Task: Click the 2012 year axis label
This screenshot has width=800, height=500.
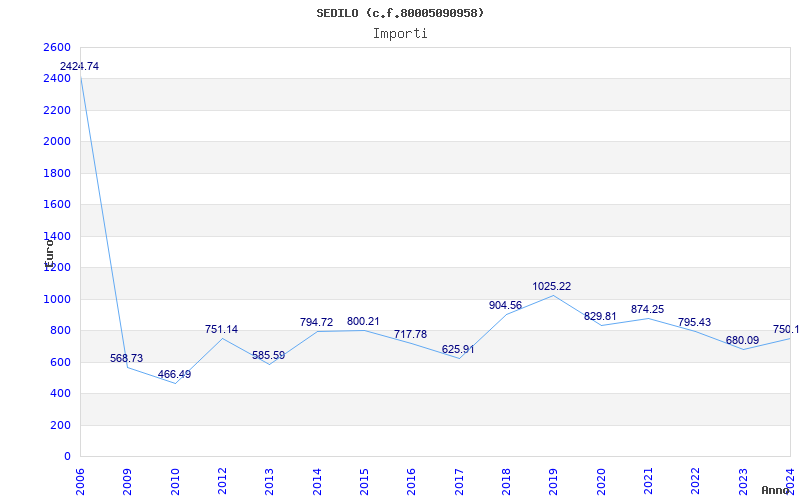Action: pyautogui.click(x=222, y=482)
